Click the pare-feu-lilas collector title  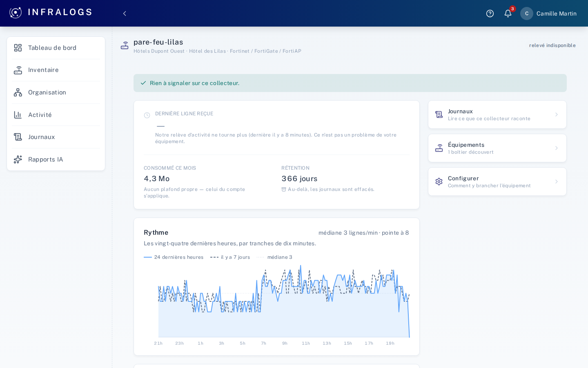(158, 42)
